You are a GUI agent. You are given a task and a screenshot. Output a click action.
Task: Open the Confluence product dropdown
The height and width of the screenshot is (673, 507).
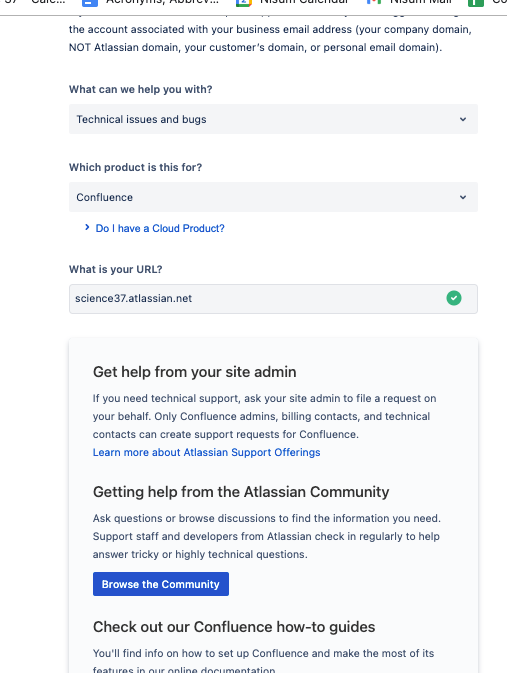pos(273,197)
